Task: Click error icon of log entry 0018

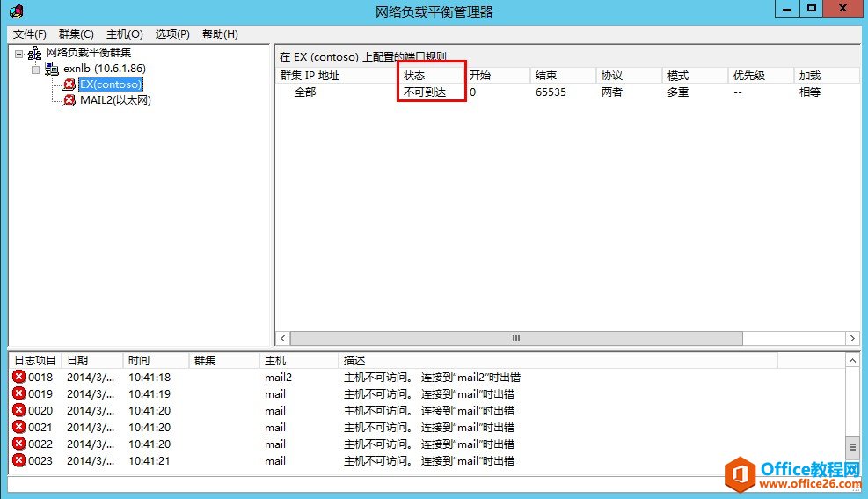Action: pyautogui.click(x=18, y=377)
